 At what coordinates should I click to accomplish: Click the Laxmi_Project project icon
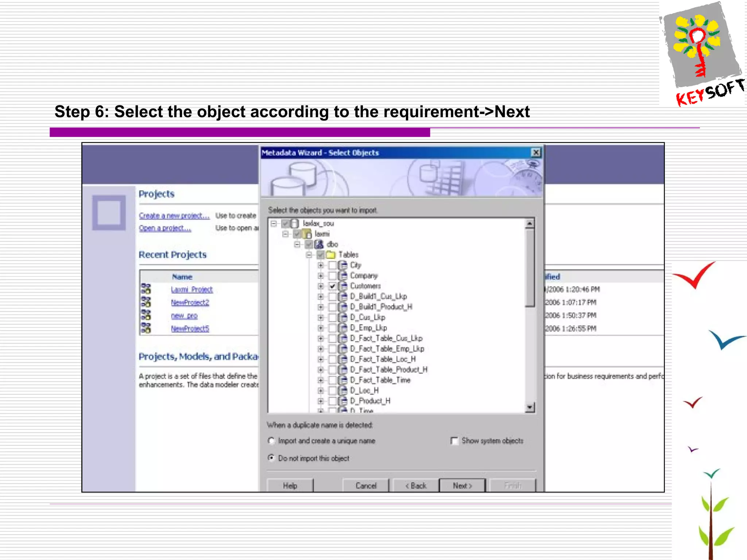click(146, 289)
